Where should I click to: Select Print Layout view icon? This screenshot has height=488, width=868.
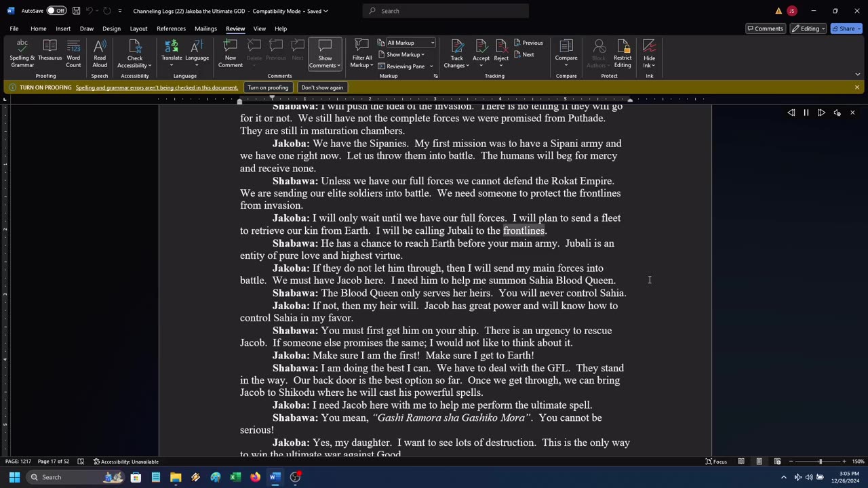point(759,462)
